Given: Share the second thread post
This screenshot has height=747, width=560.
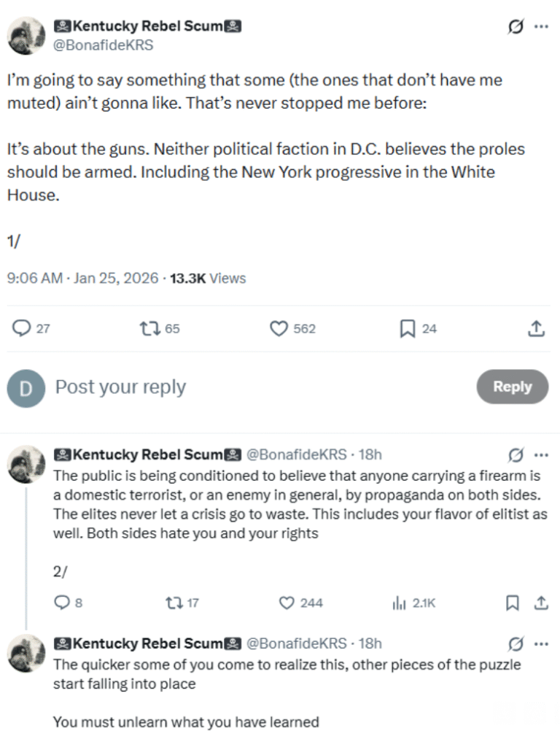Looking at the screenshot, I should point(541,603).
